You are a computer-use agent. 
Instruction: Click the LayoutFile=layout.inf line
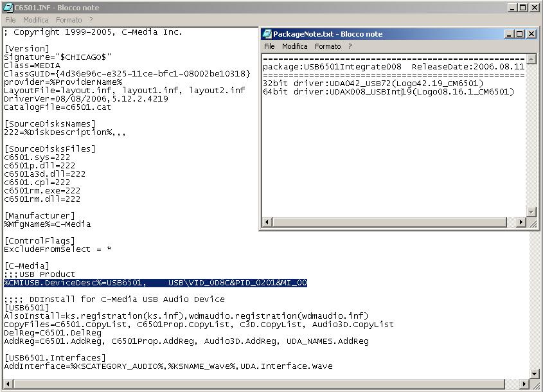(124, 91)
